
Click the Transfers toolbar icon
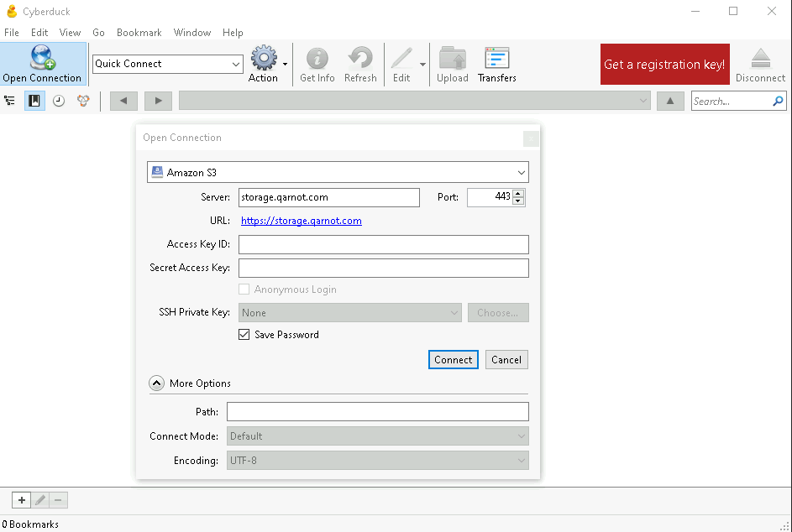497,58
